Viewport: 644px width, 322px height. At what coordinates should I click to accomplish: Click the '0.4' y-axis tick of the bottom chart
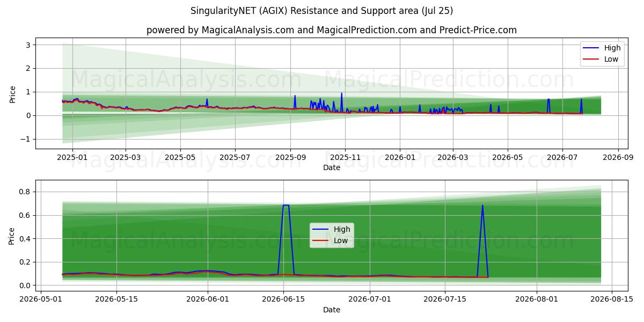26,239
